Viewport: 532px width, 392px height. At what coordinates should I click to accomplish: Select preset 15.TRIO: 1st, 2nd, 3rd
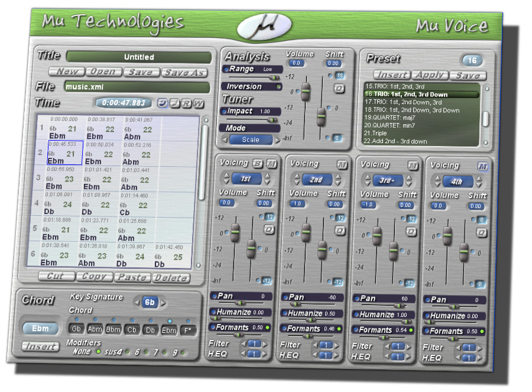(x=421, y=86)
